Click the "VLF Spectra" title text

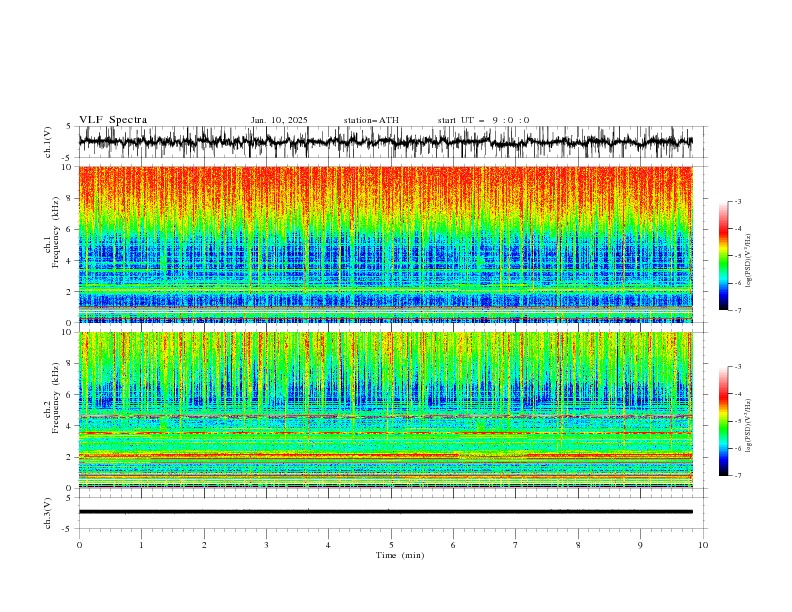coord(113,120)
